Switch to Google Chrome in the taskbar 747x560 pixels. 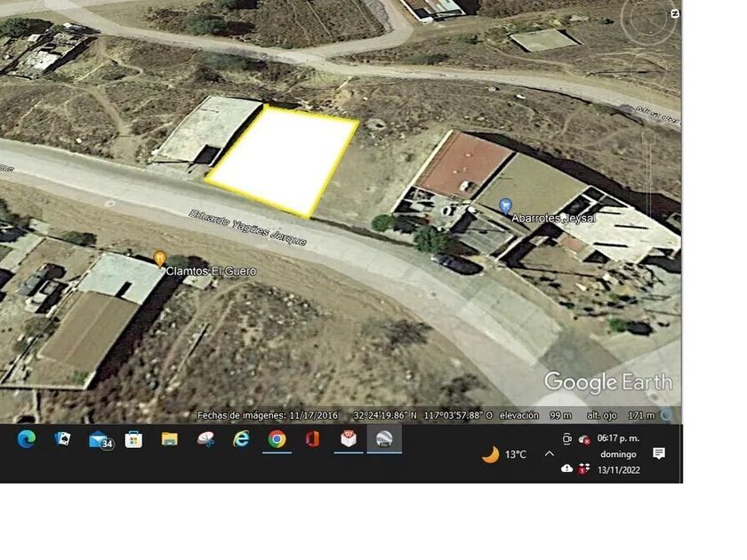(277, 439)
